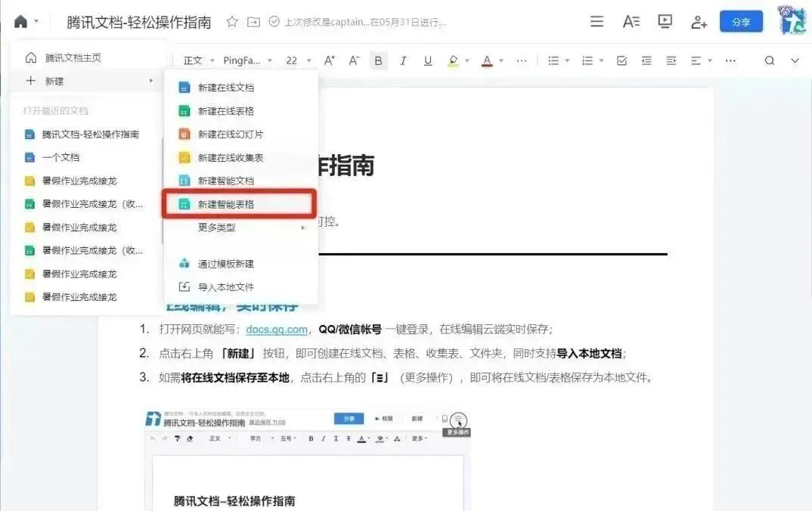Click the embedded screenshot image in document
Screen dimensions: 812x511
tap(308, 460)
